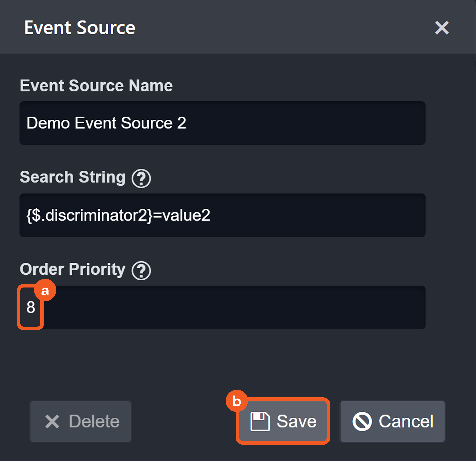Click the prohibition icon on Cancel
The width and height of the screenshot is (476, 461).
tap(362, 421)
